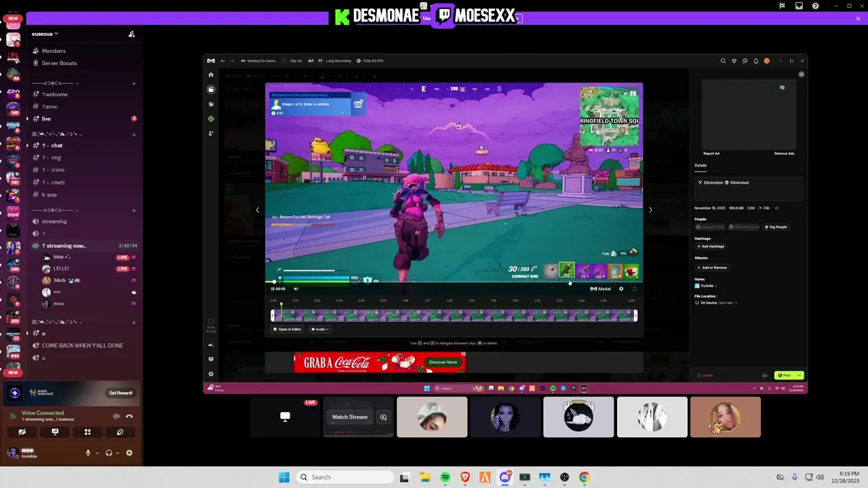Screen dimensions: 868x488
Task: Join COME BACK WHEN Y'ALL DONE voice channel
Action: (x=82, y=345)
